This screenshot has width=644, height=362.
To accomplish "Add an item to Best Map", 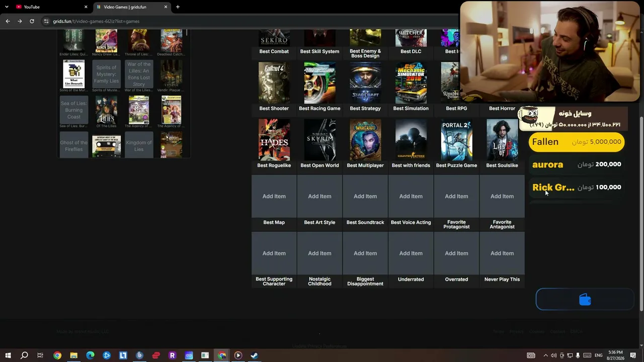I will click(274, 196).
